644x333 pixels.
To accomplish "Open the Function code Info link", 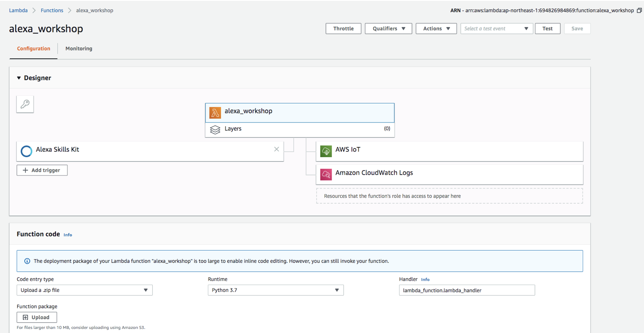I will (67, 235).
